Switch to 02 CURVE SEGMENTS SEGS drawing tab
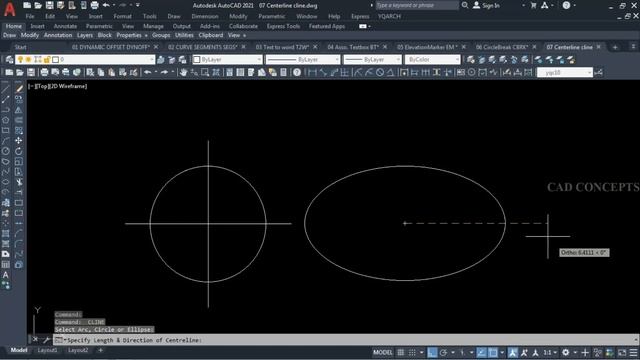The width and height of the screenshot is (640, 360). click(x=202, y=47)
